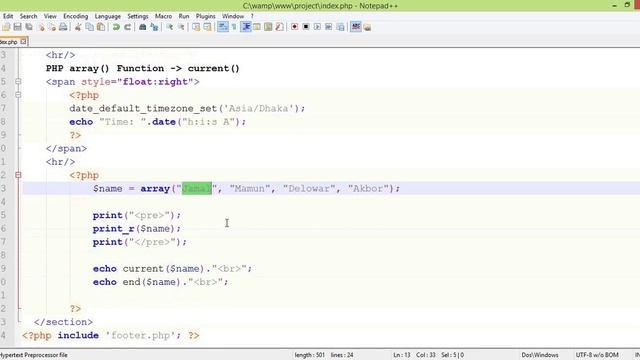640x360 pixels.
Task: Open the Macro menu
Action: click(x=163, y=16)
